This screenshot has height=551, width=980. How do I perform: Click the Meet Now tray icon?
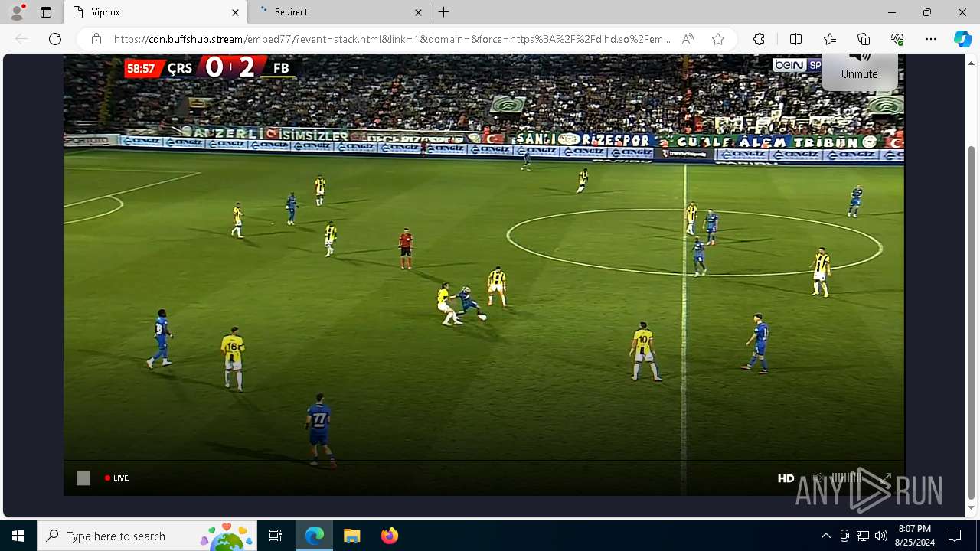(844, 536)
